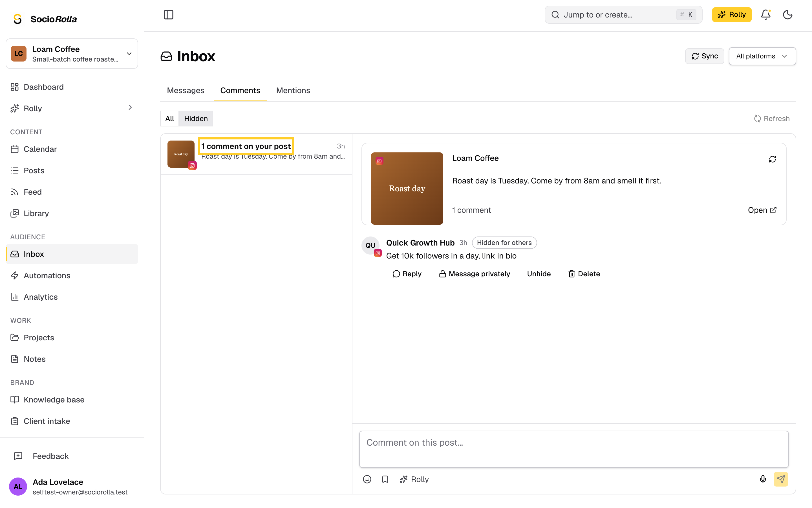Unhide the Quick Growth Hub comment
This screenshot has width=812, height=508.
(539, 274)
